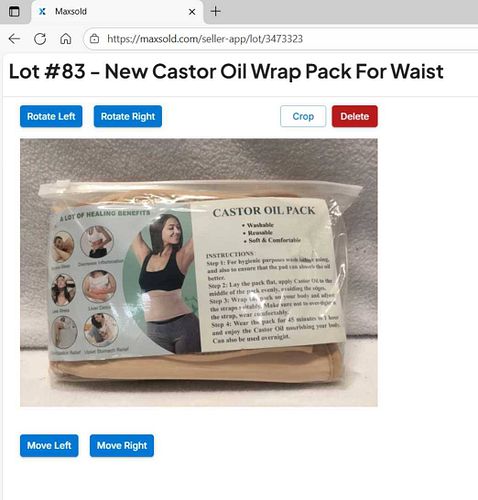Delete this lot photo

click(x=355, y=116)
